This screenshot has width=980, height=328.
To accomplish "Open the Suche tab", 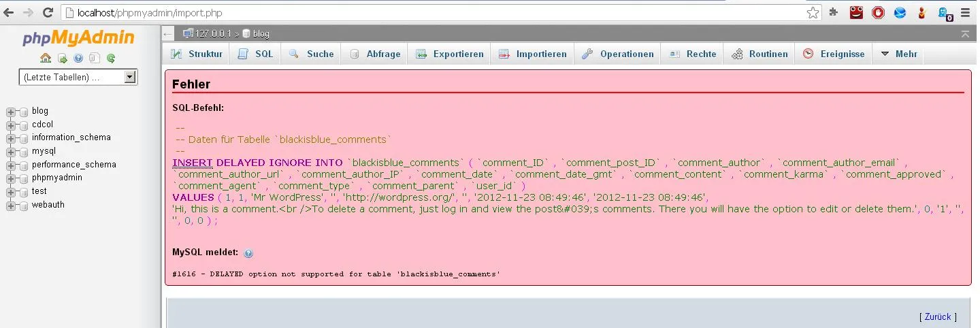I will click(x=312, y=54).
